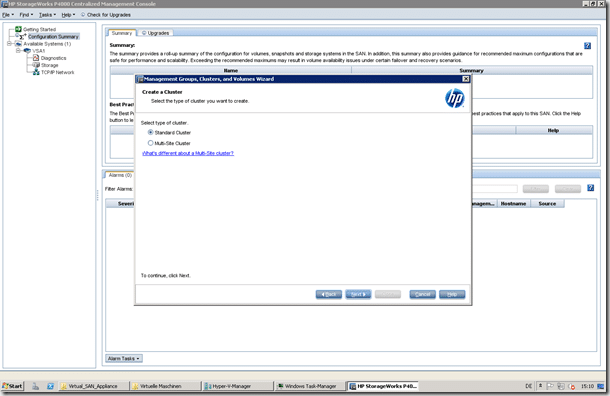
Task: Click the Diagnostics icon in tree
Action: pyautogui.click(x=36, y=58)
